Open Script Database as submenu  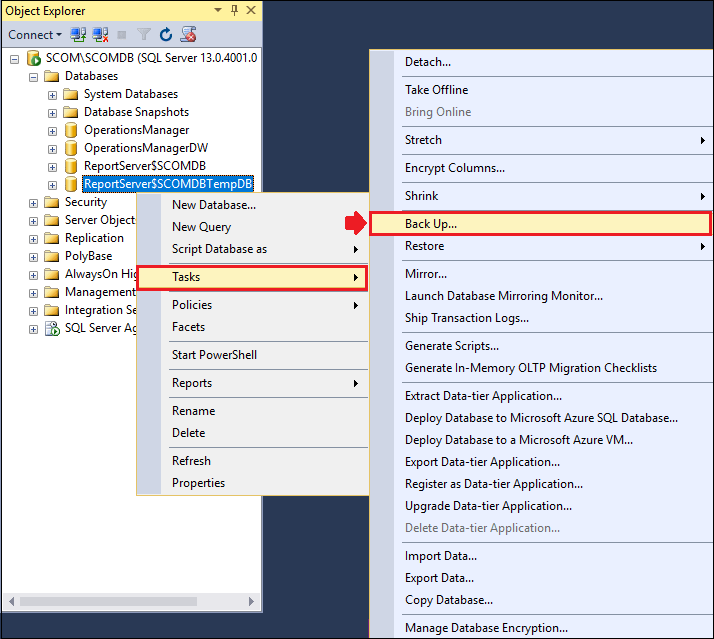pos(253,249)
